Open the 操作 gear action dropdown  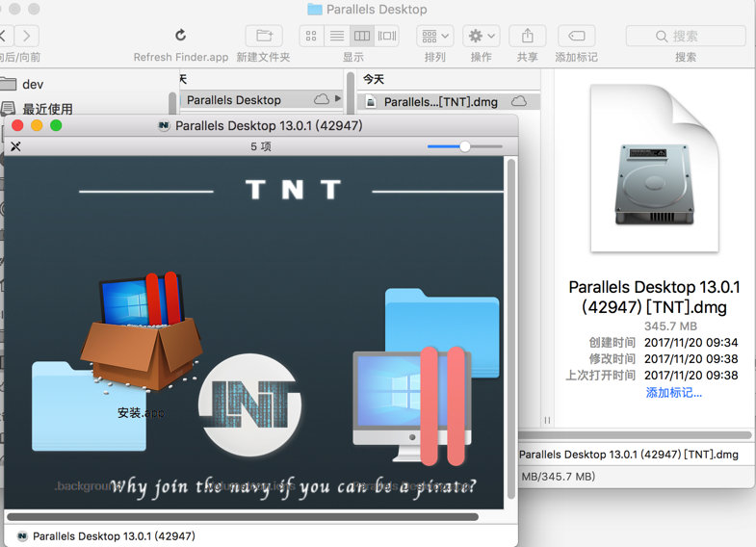[481, 36]
